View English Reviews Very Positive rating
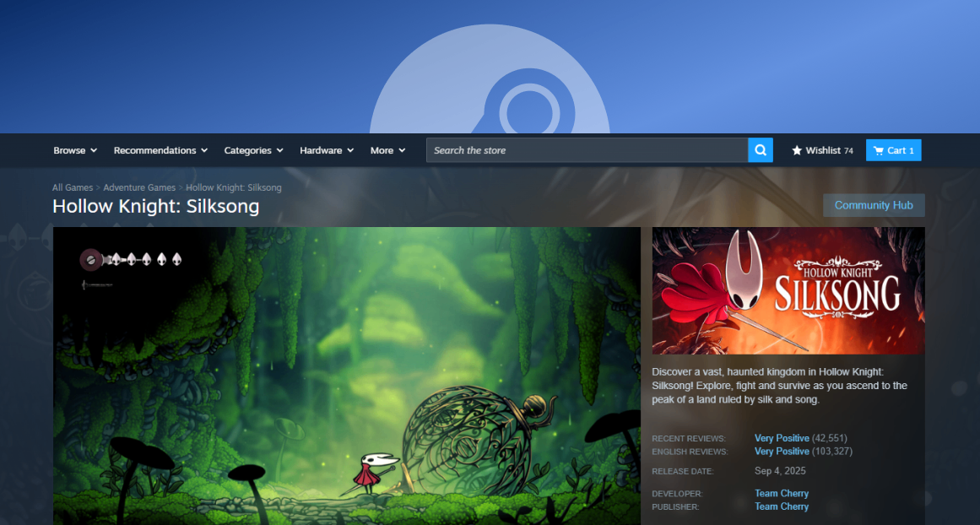 [782, 452]
